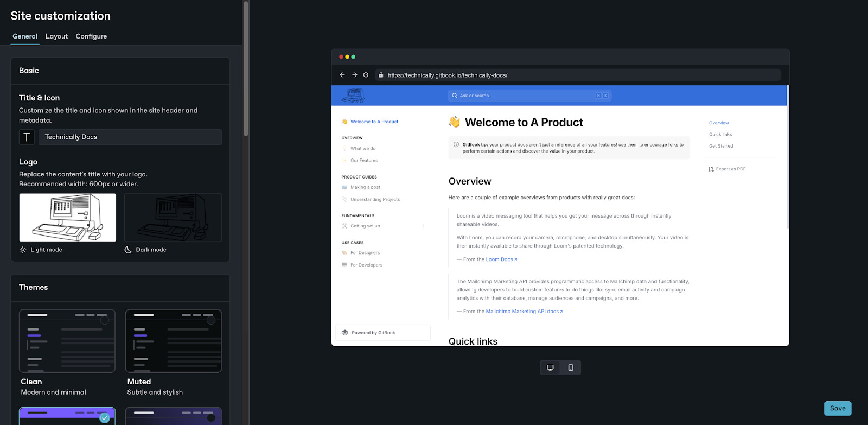Click the Powered by GitBook badge
This screenshot has width=868, height=425.
tap(383, 333)
